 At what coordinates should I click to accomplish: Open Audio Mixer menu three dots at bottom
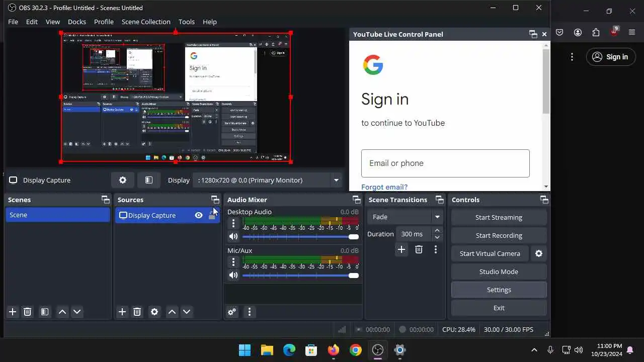pyautogui.click(x=249, y=312)
